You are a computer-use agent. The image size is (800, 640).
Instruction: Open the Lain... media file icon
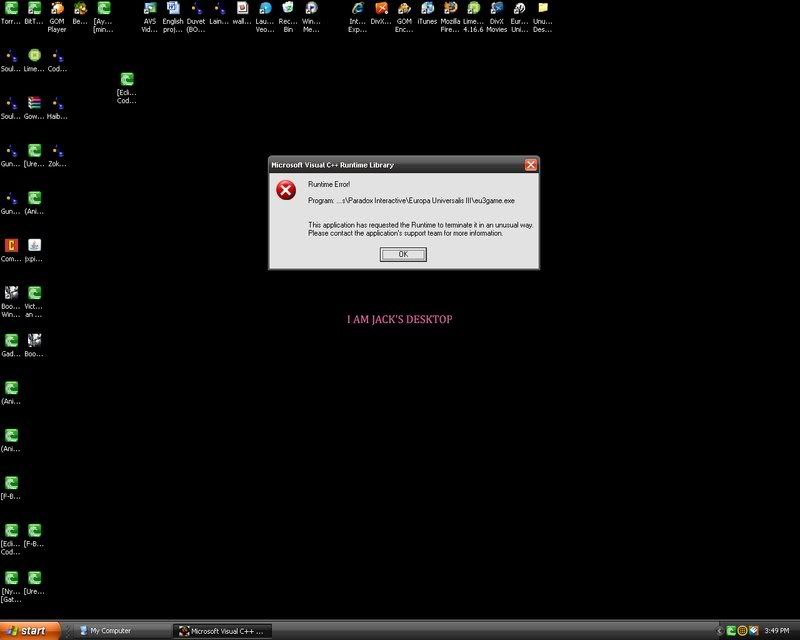pyautogui.click(x=219, y=13)
